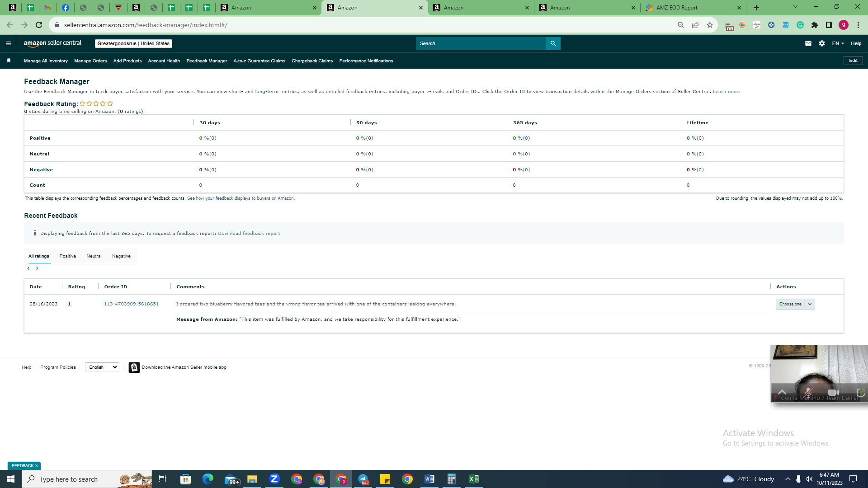Open A-to-z Guarantee Claims nav item
Viewport: 868px width, 488px height.
tap(259, 61)
